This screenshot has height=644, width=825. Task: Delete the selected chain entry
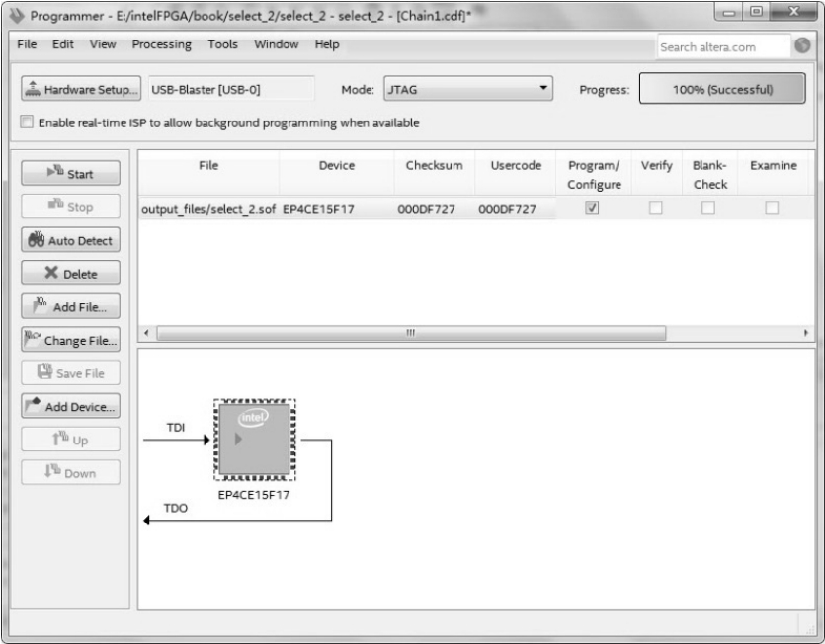coord(70,273)
